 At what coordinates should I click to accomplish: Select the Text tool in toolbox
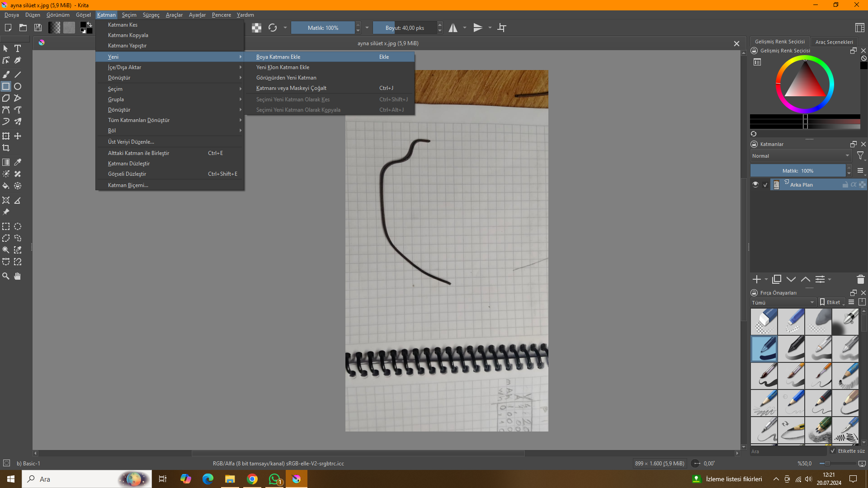tap(18, 48)
